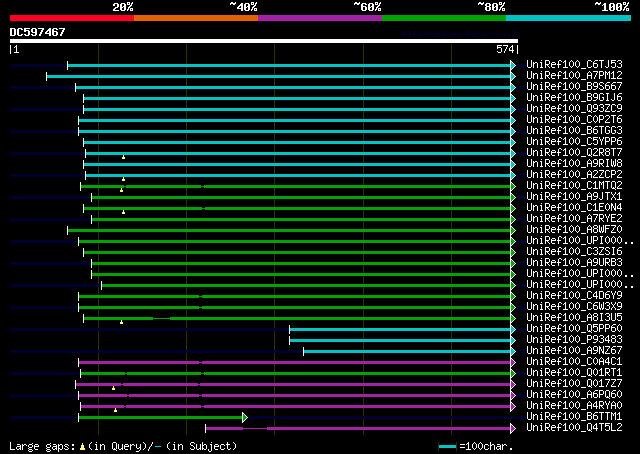640x454 pixels.
Task: Click the green arrowhead ending the UniRef100_A8WFZ0 alignment
Action: coord(513,231)
